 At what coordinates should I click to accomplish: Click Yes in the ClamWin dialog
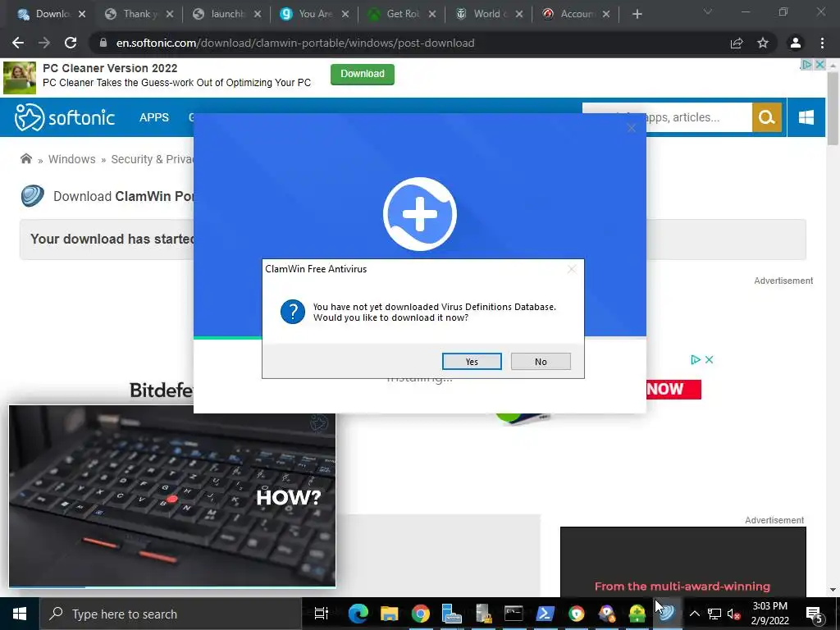click(x=472, y=362)
